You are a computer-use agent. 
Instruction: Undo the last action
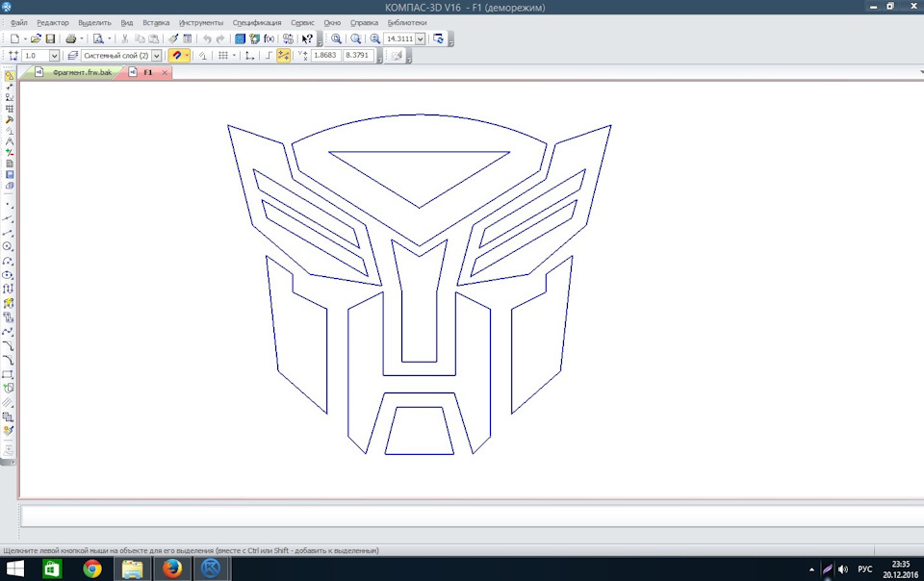click(x=207, y=38)
